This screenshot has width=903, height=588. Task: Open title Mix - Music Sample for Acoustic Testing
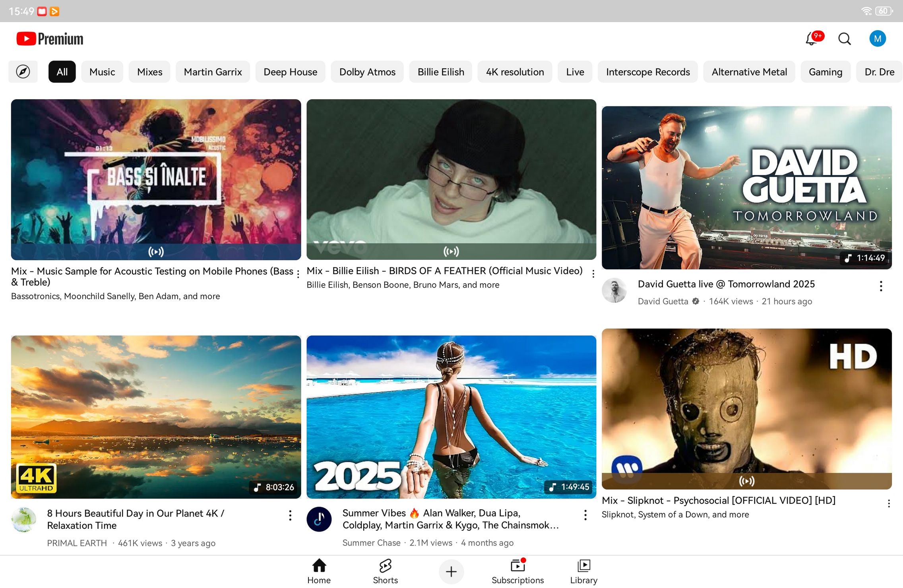tap(152, 277)
